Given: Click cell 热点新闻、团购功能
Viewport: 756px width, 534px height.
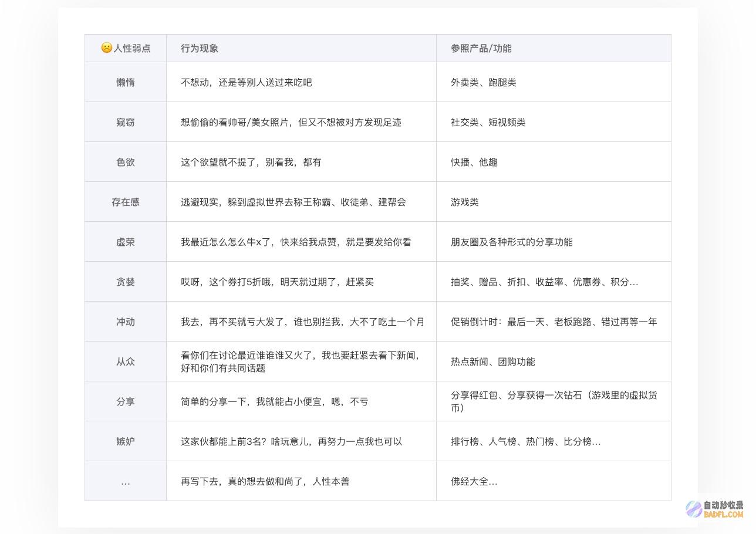Looking at the screenshot, I should point(553,361).
